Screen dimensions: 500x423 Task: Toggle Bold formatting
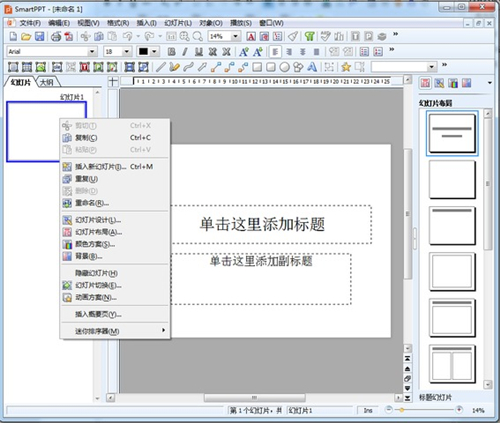171,52
